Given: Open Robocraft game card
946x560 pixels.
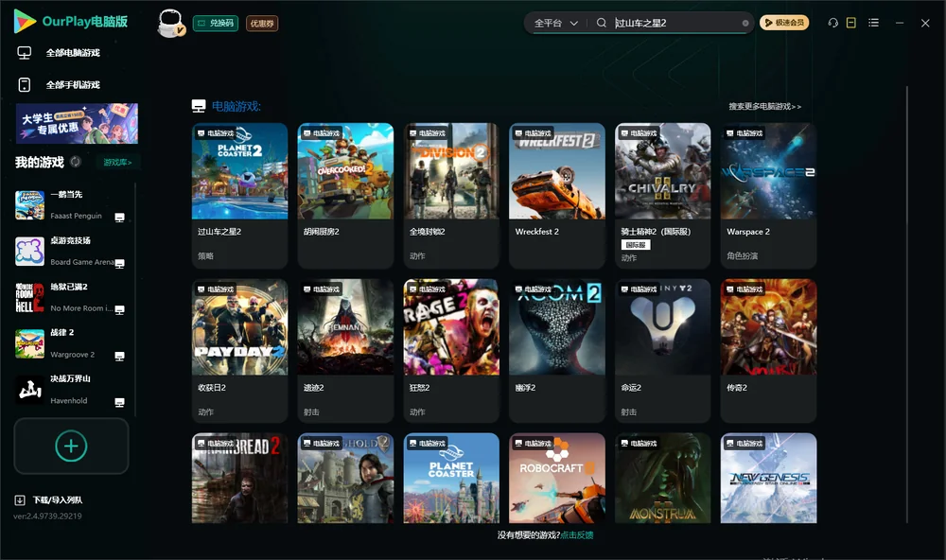Looking at the screenshot, I should click(557, 478).
